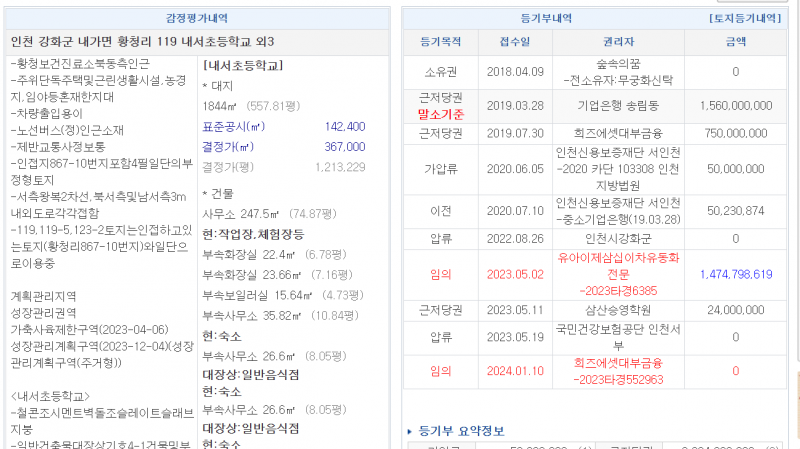Image resolution: width=800 pixels, height=449 pixels.
Task: Click the 금액 column header
Action: pos(735,42)
